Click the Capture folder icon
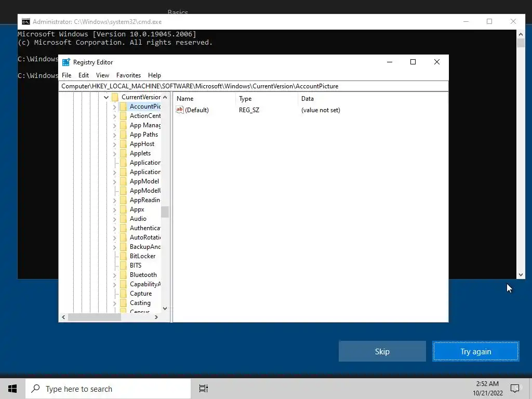Screen dimensions: 532x399 [124, 294]
